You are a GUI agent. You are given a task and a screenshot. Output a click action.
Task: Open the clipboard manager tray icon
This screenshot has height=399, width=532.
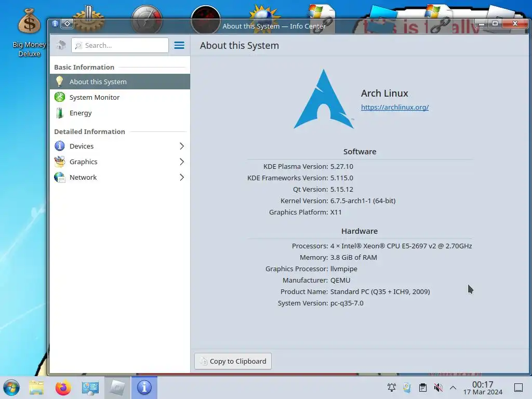coord(423,388)
